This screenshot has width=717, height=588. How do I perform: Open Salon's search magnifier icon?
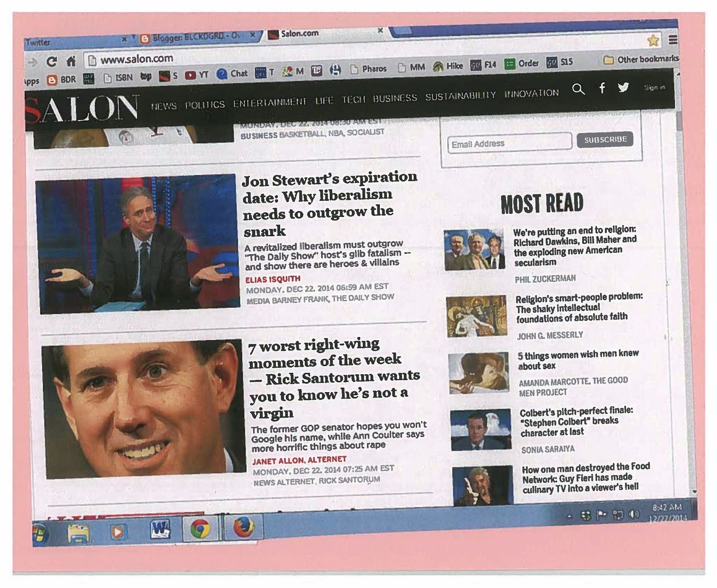click(x=579, y=89)
